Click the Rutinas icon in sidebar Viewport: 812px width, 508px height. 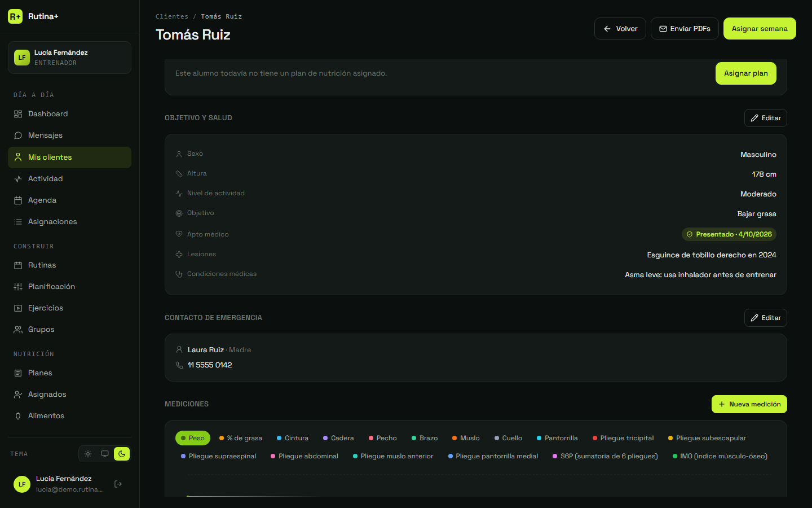[x=18, y=265]
